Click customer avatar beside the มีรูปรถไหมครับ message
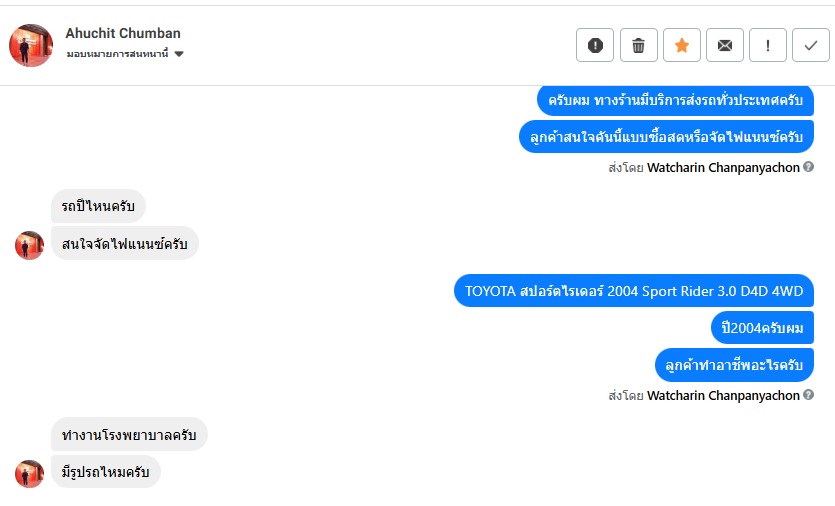This screenshot has height=506, width=835. coord(29,473)
